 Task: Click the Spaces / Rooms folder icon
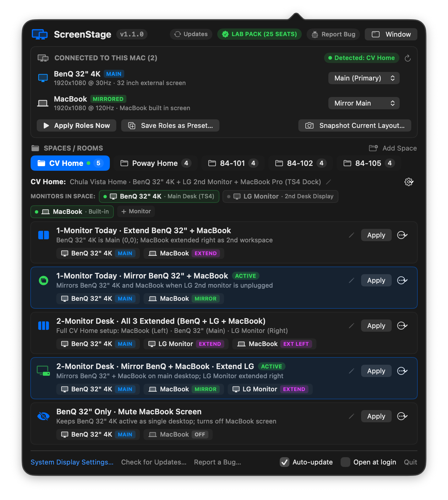[x=35, y=148]
